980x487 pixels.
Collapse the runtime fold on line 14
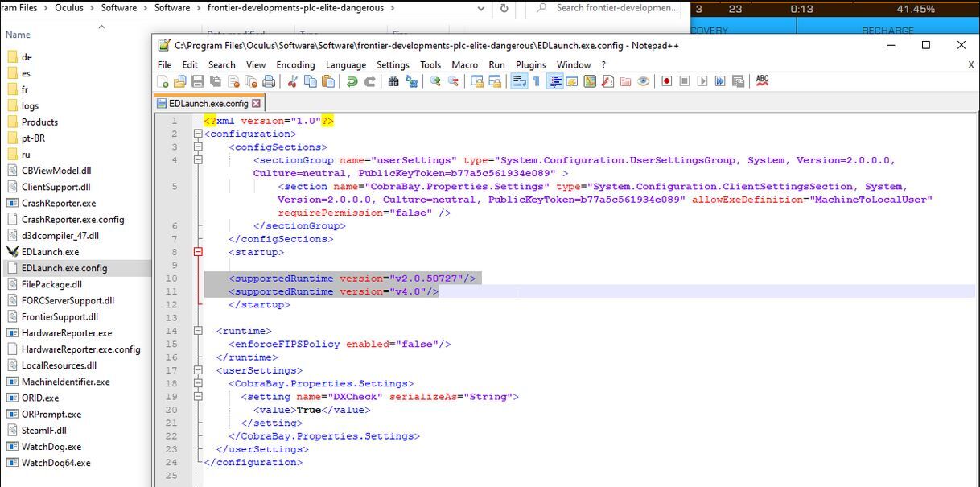[x=198, y=331]
